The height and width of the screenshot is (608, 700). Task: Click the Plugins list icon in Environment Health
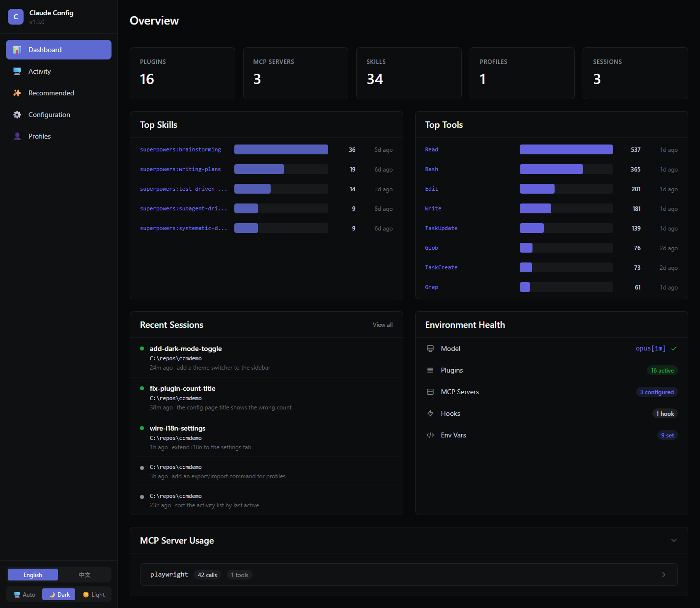pos(430,370)
